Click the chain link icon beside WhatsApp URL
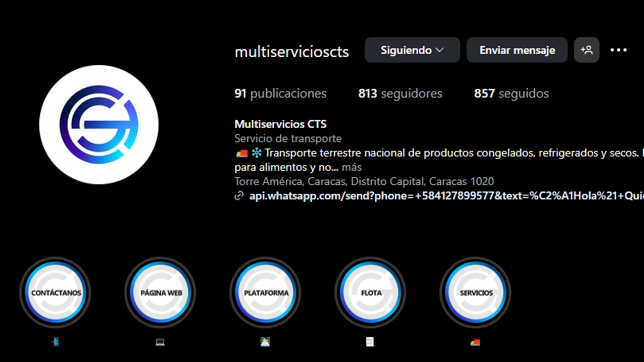The width and height of the screenshot is (644, 362). click(239, 196)
